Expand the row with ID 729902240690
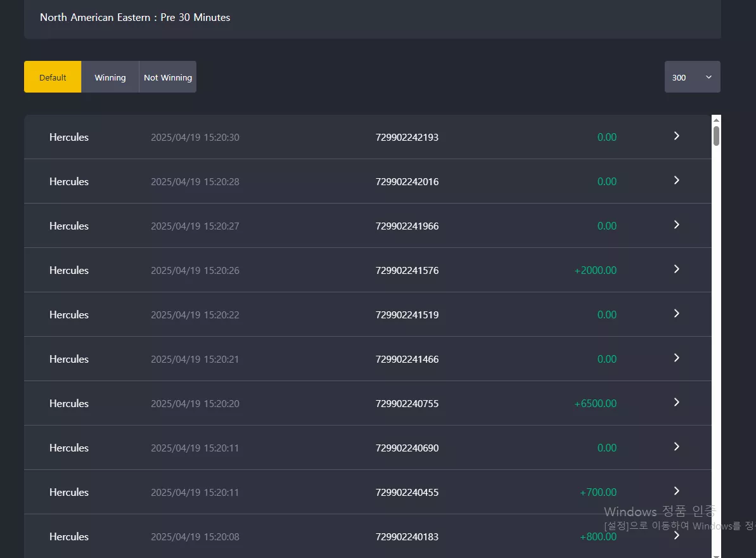Screen dimensions: 756x558 pos(676,446)
